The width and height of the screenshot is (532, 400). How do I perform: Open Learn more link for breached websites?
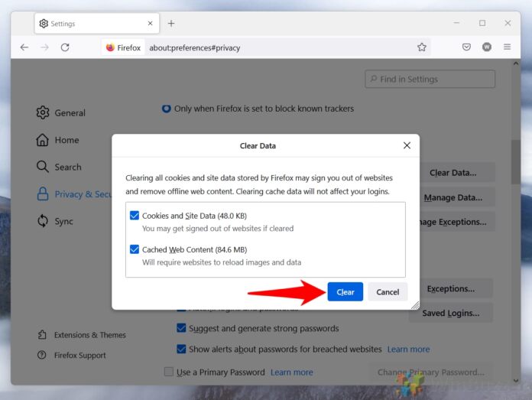click(x=408, y=349)
